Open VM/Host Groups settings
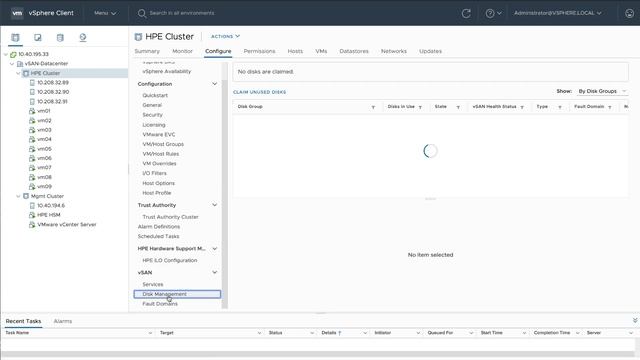The width and height of the screenshot is (640, 360). 163,144
